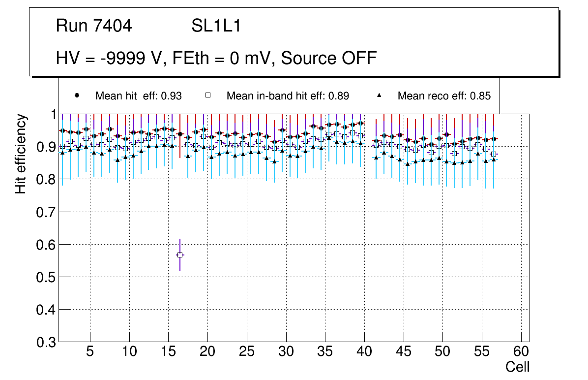Click the x-axis tick label 5

tap(90, 352)
